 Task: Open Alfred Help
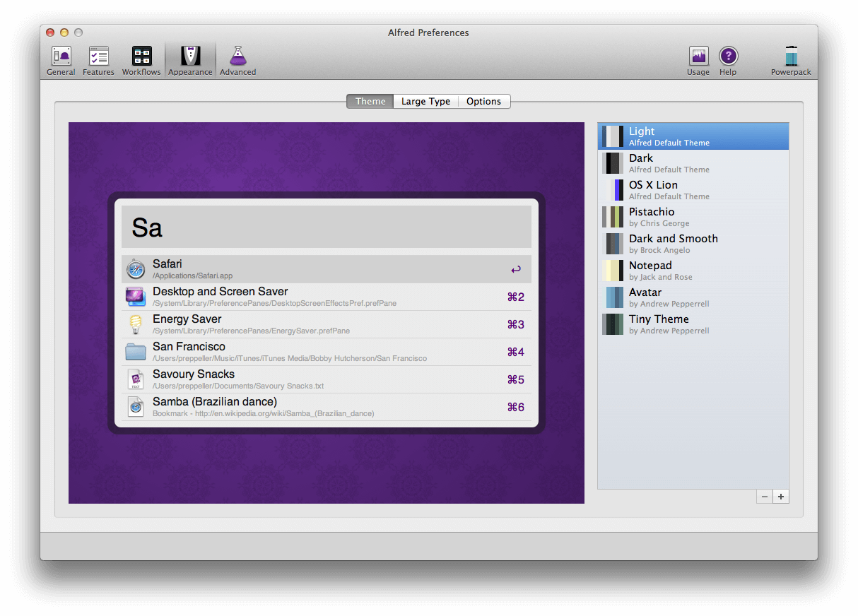click(728, 59)
